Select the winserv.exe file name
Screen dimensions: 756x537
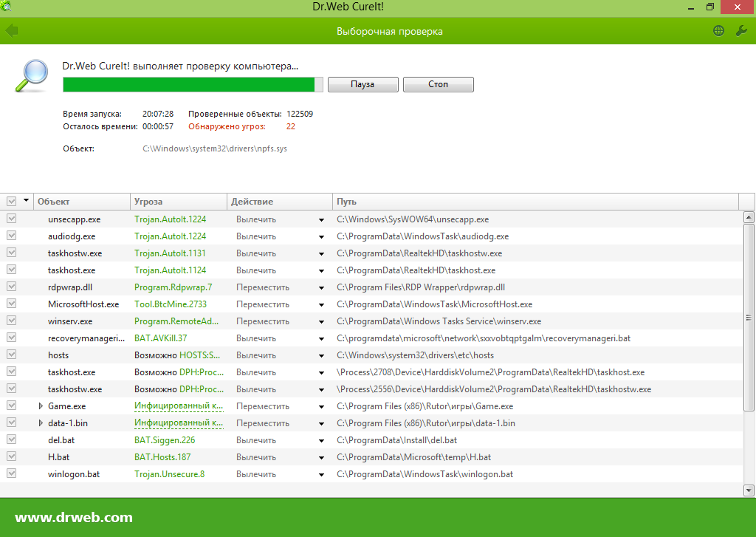[70, 321]
